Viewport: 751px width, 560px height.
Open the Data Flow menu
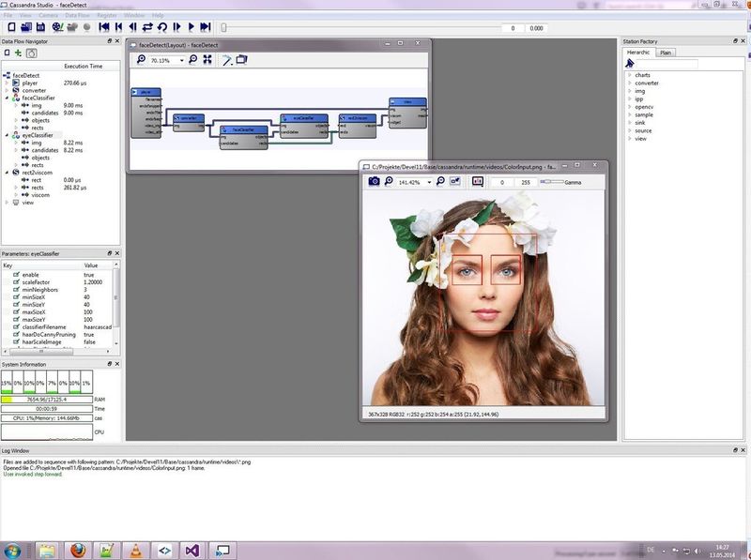(77, 15)
